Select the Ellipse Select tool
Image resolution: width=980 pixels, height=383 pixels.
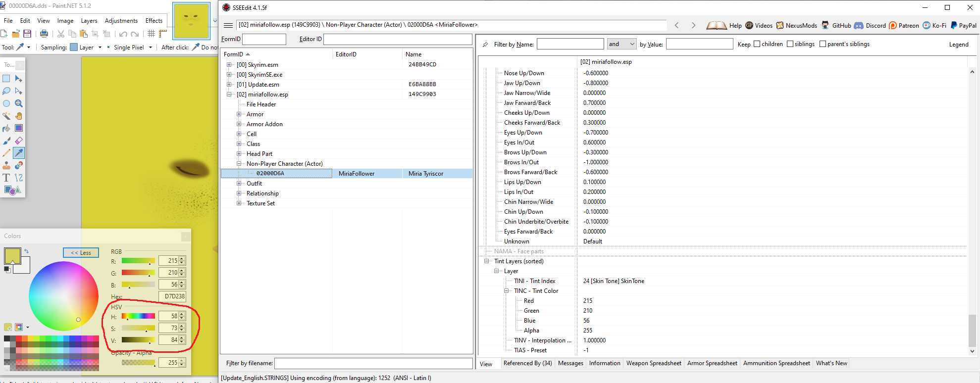tap(6, 103)
